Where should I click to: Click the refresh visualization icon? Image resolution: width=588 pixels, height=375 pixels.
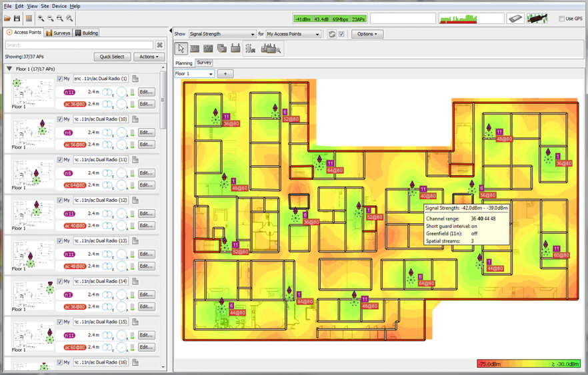[x=331, y=34]
